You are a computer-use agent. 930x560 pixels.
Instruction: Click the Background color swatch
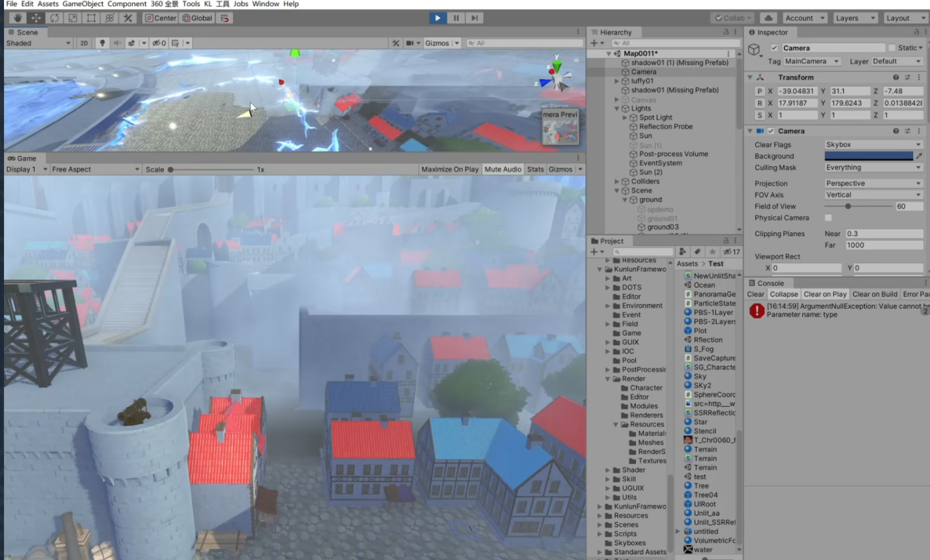[x=869, y=156]
